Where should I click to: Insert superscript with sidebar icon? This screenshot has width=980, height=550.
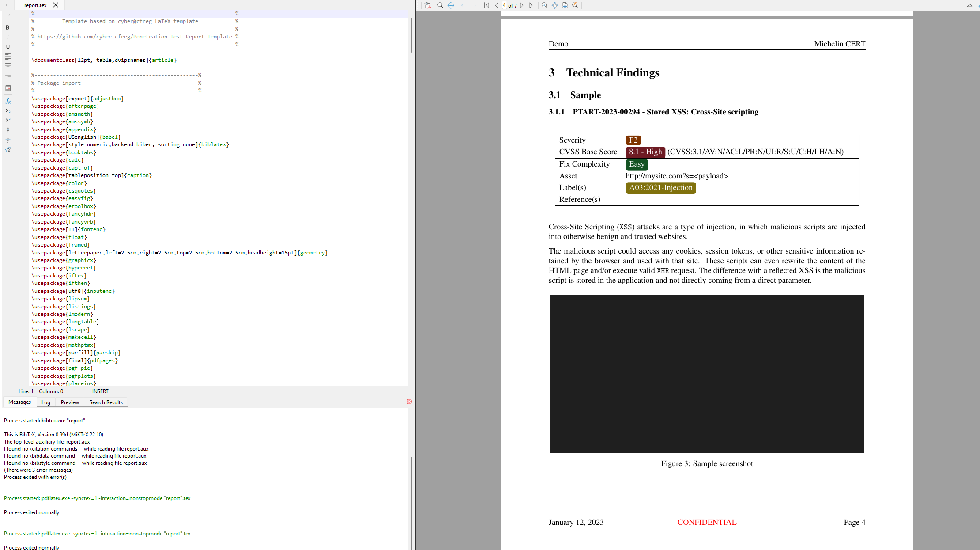pos(8,120)
